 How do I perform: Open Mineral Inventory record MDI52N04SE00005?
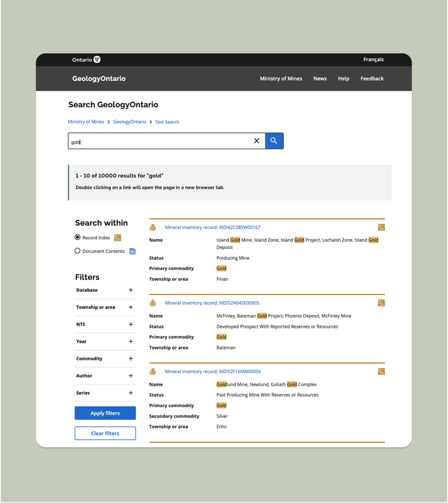pos(212,303)
